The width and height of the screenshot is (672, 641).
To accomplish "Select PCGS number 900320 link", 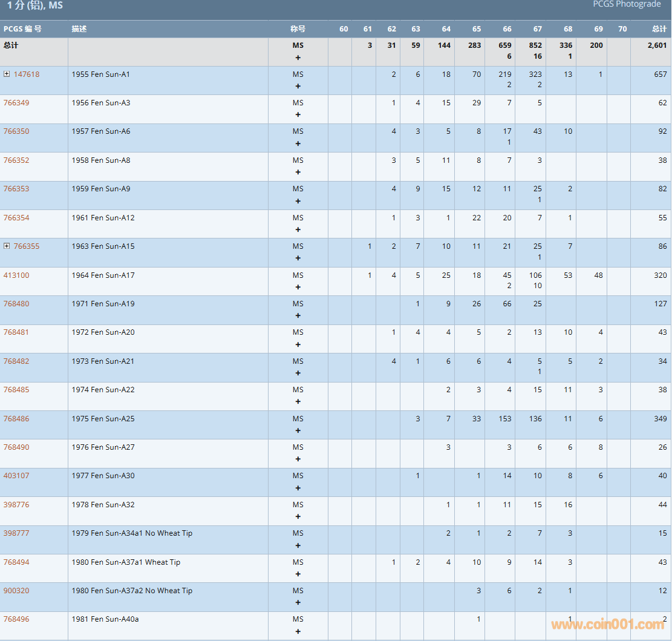I will [x=16, y=591].
